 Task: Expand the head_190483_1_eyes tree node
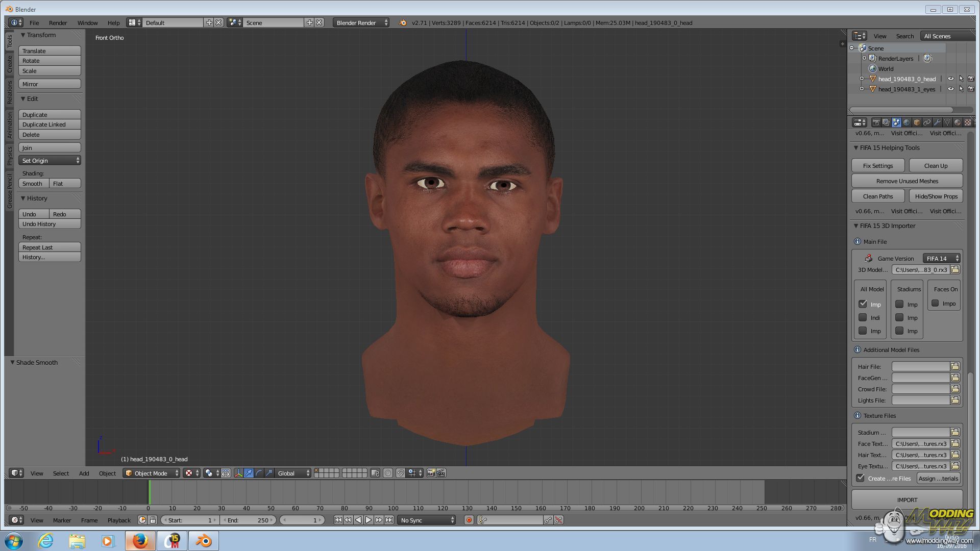click(862, 89)
